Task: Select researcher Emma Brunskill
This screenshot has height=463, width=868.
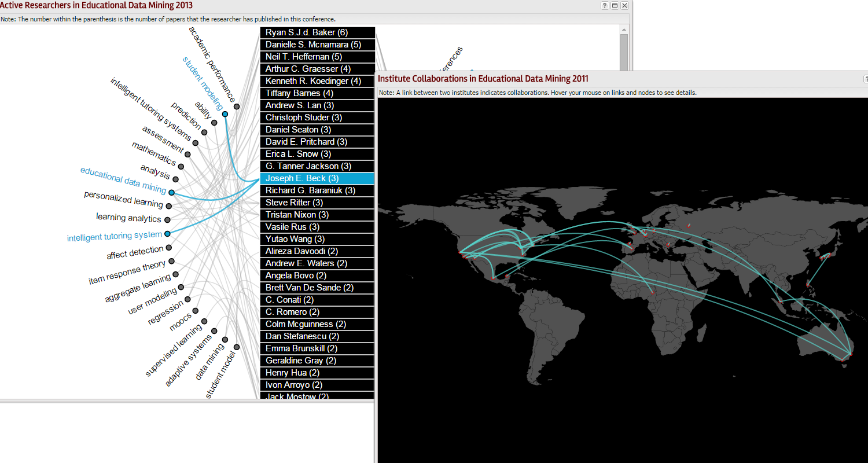Action: coord(317,348)
